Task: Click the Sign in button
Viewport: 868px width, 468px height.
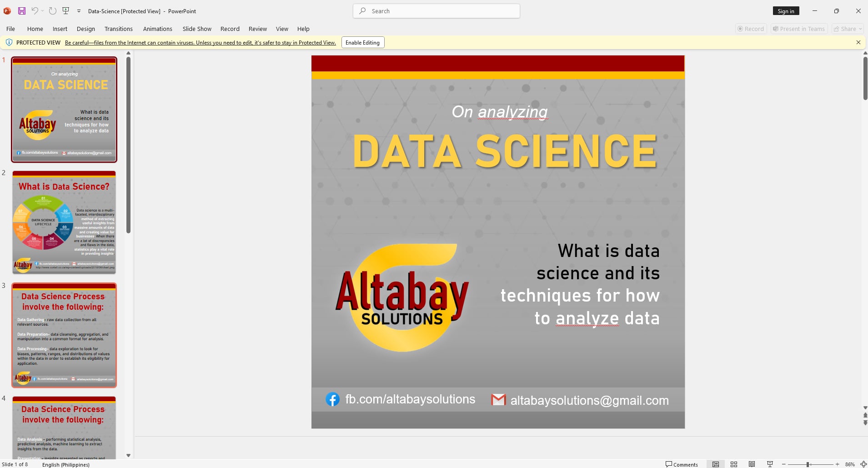Action: 786,11
